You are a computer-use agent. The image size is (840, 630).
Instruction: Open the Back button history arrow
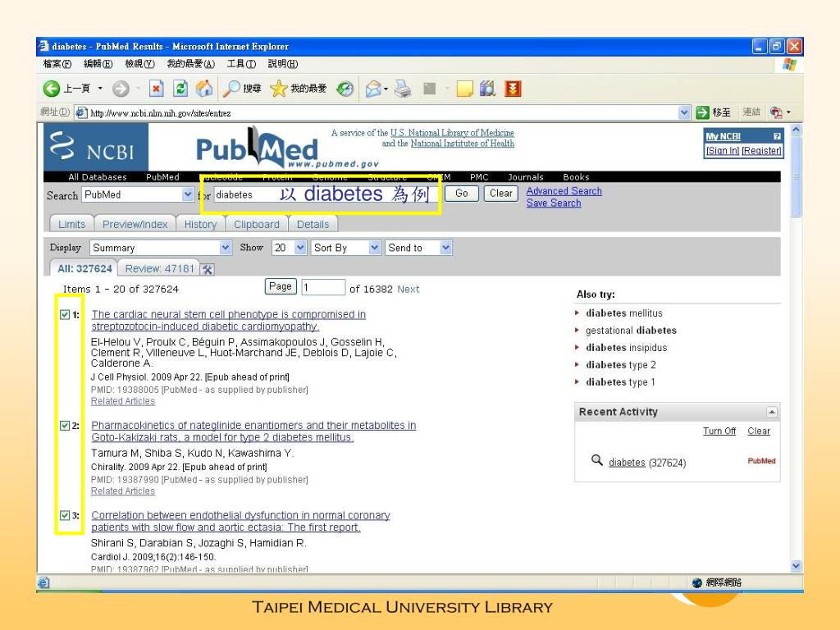pos(100,89)
